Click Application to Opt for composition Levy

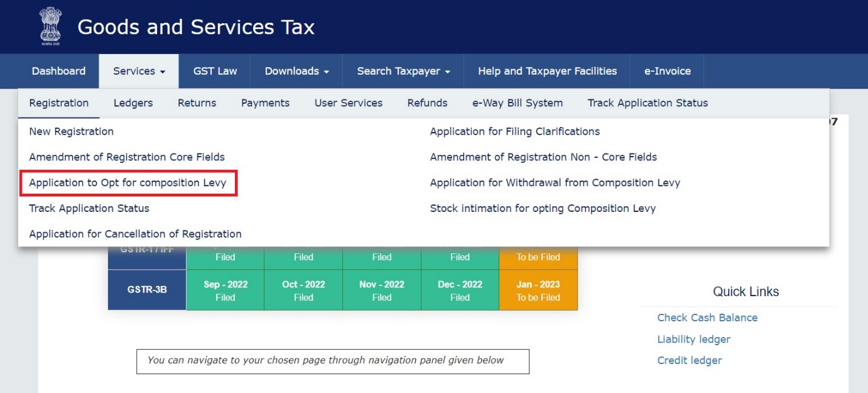[x=127, y=183]
